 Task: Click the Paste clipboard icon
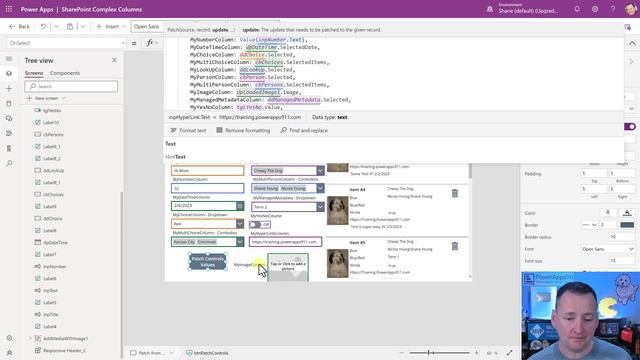[x=70, y=27]
